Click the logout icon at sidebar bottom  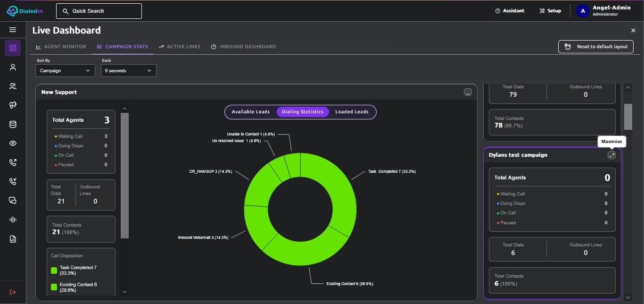[13, 292]
